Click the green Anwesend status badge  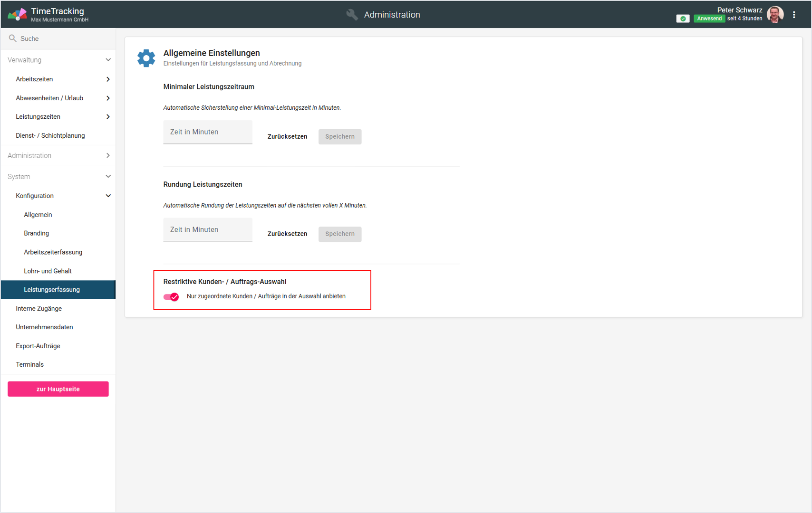[709, 19]
